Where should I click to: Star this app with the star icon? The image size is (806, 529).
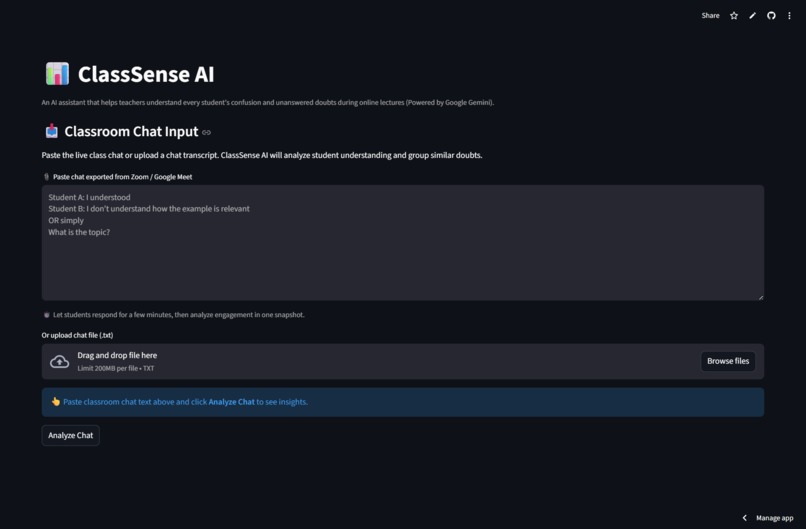[x=734, y=16]
